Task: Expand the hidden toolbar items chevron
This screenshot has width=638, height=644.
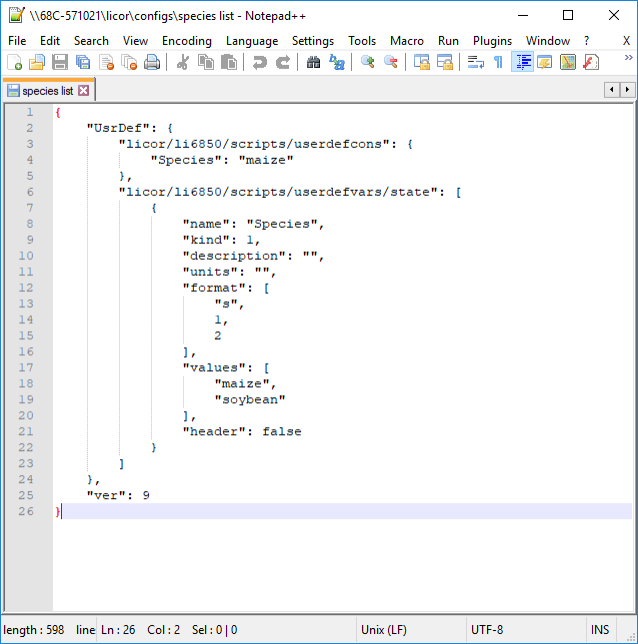Action: [628, 58]
